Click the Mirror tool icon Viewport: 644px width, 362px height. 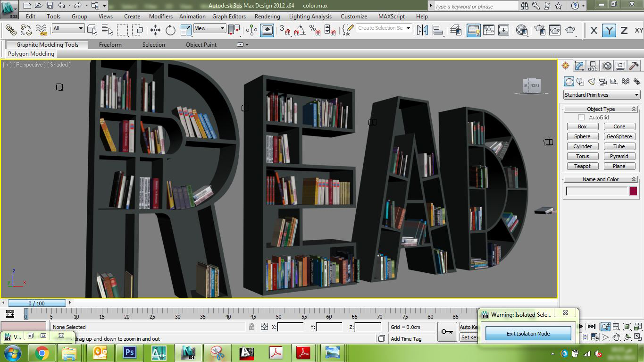click(422, 30)
